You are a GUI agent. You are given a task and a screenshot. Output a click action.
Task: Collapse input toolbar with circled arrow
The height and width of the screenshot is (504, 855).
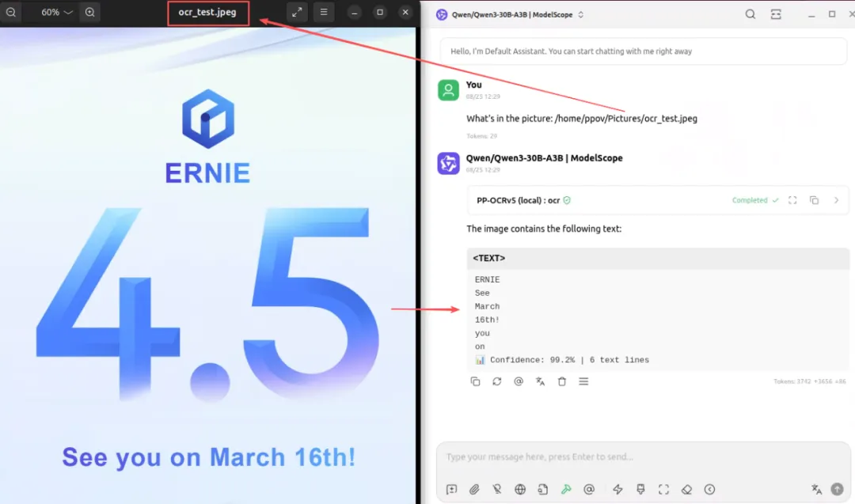(x=709, y=489)
